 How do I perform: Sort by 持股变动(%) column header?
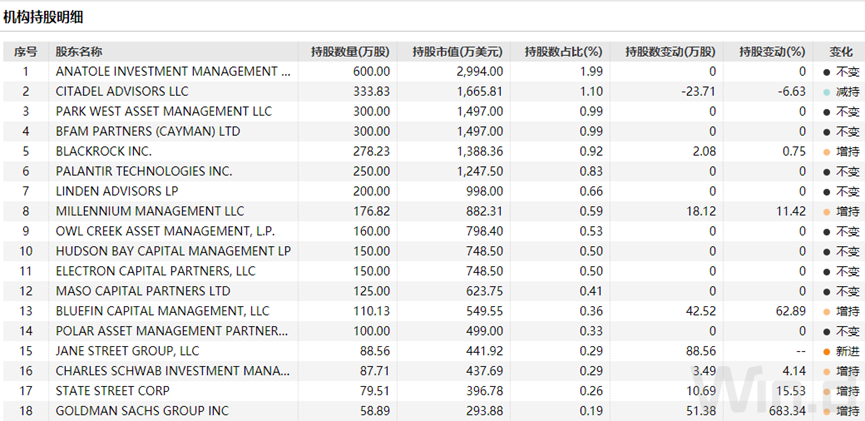tap(772, 52)
